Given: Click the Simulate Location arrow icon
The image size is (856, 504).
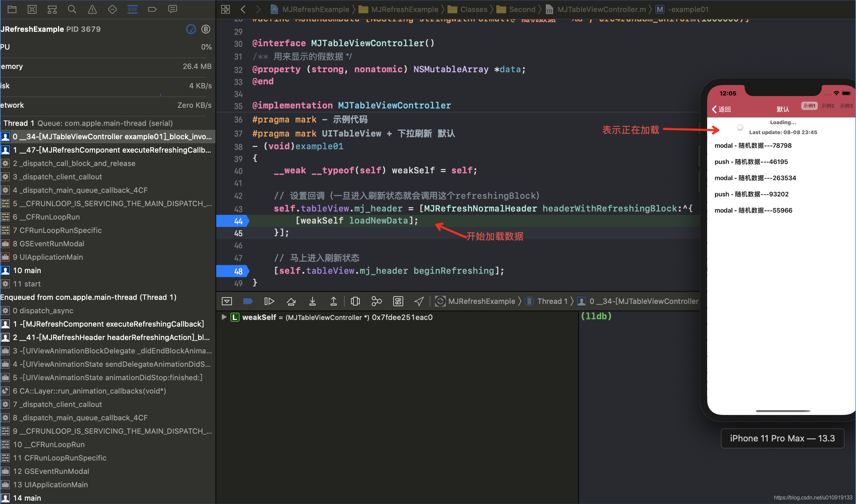Looking at the screenshot, I should (x=419, y=301).
